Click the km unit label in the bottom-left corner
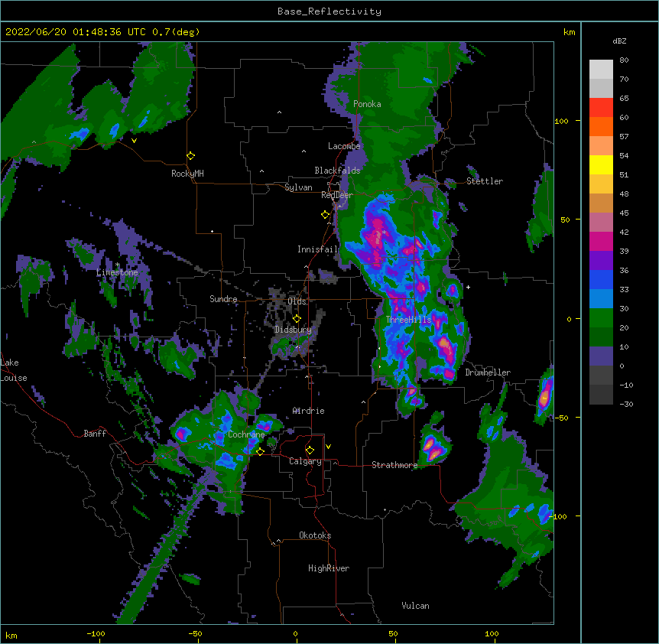659x644 pixels. click(x=11, y=635)
